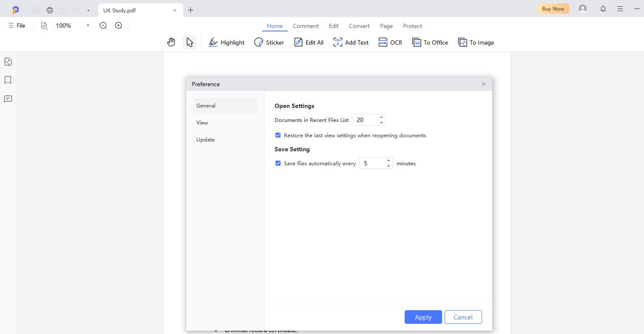Image resolution: width=644 pixels, height=334 pixels.
Task: Click To Office conversion tool
Action: pos(430,42)
